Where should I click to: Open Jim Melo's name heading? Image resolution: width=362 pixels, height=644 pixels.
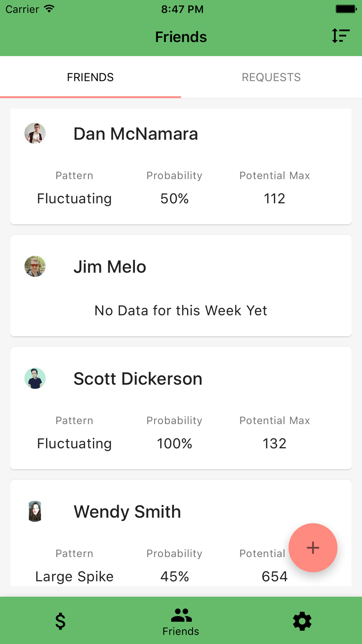110,267
